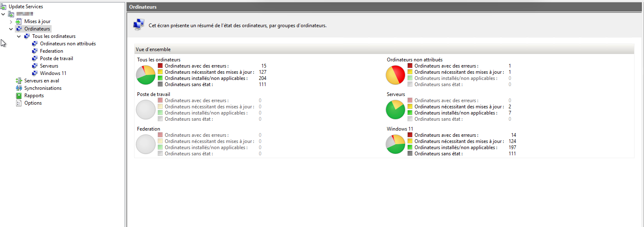The width and height of the screenshot is (644, 227).
Task: Click 'Ordinateurs avec des erreurs' under Tous les ordinateurs
Action: [x=197, y=66]
